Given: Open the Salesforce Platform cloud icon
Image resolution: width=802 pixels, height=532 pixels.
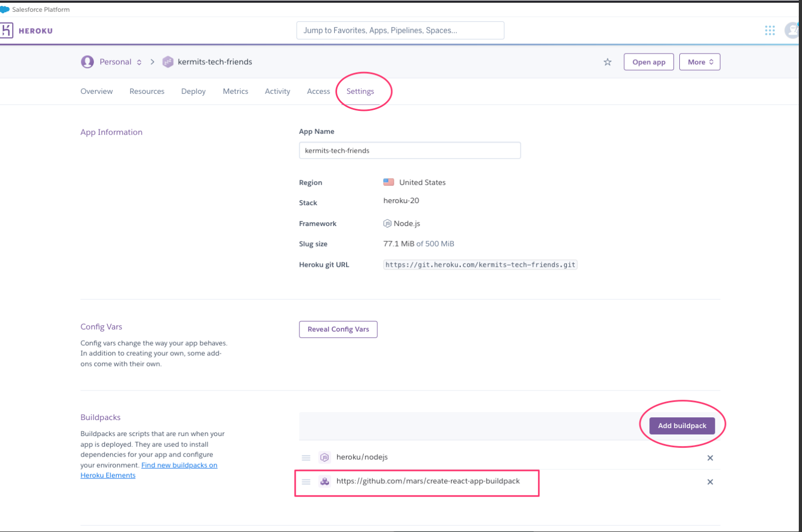Looking at the screenshot, I should (5, 10).
